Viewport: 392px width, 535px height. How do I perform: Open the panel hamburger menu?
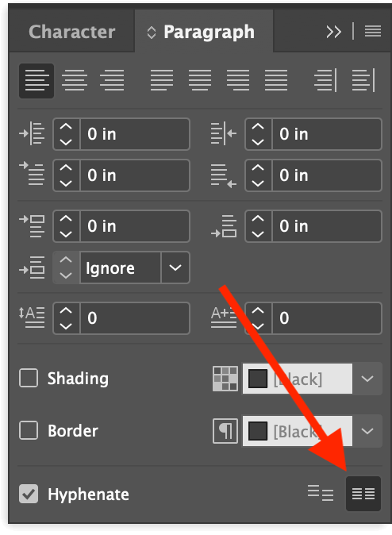[372, 32]
